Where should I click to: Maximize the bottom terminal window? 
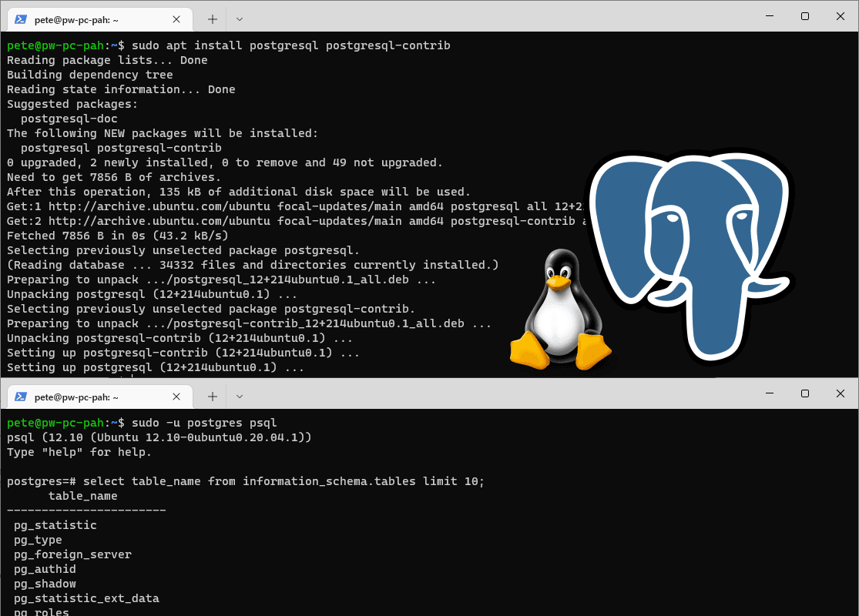(x=805, y=393)
